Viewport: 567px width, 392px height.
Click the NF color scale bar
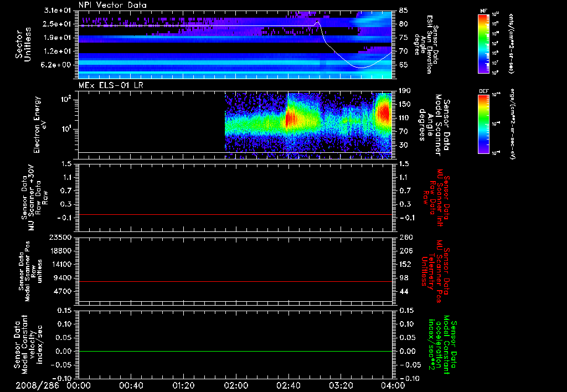coord(484,43)
